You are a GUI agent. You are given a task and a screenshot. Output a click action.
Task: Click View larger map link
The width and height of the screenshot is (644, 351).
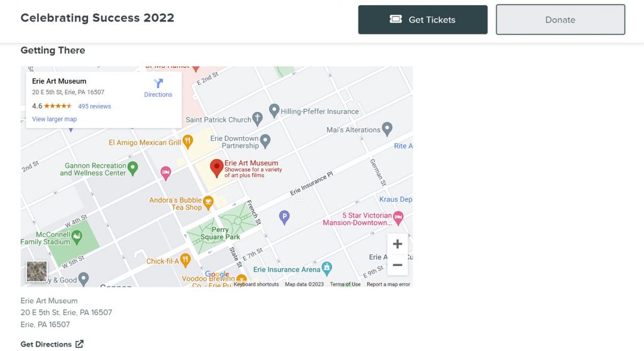click(54, 119)
